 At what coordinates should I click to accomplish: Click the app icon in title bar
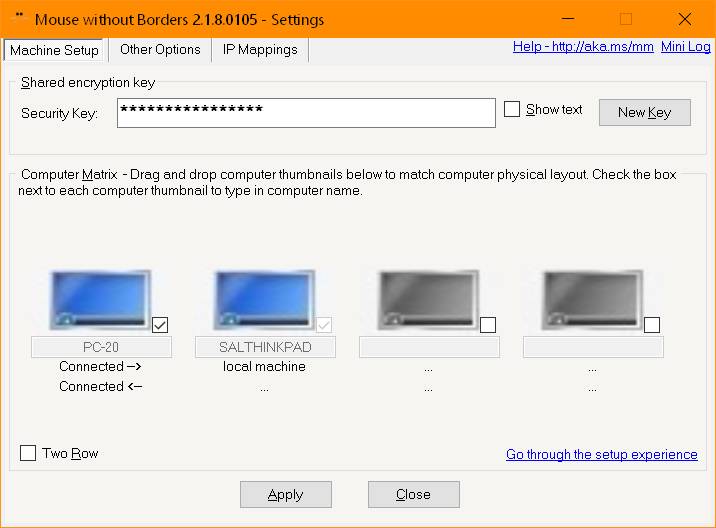[17, 18]
